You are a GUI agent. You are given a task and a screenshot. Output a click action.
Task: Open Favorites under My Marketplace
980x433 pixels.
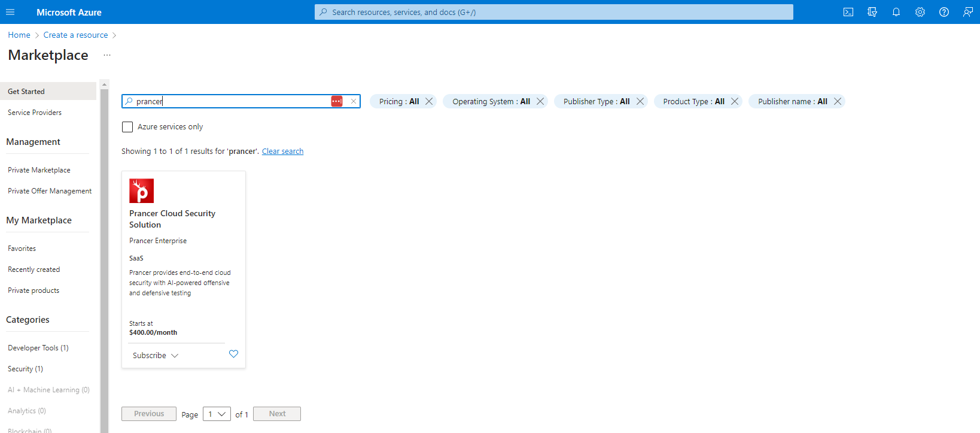(22, 249)
